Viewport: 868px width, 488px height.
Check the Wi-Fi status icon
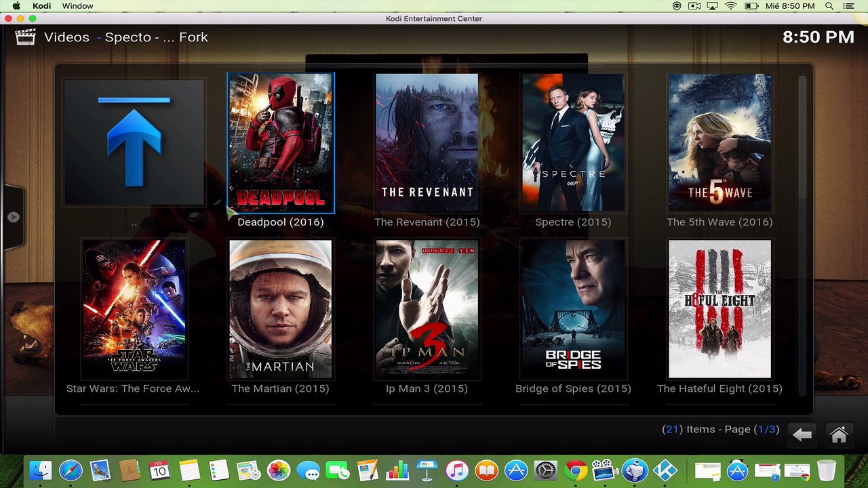731,6
